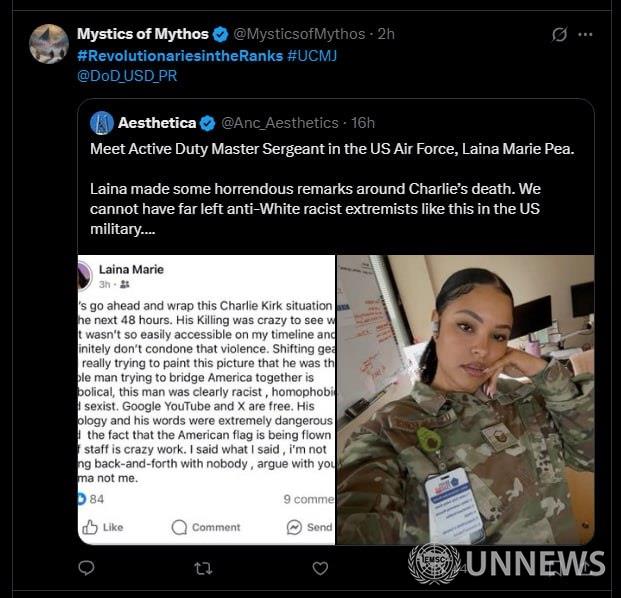Image resolution: width=621 pixels, height=598 pixels.
Task: Open the uniformed woman selfie photo
Action: pos(466,400)
